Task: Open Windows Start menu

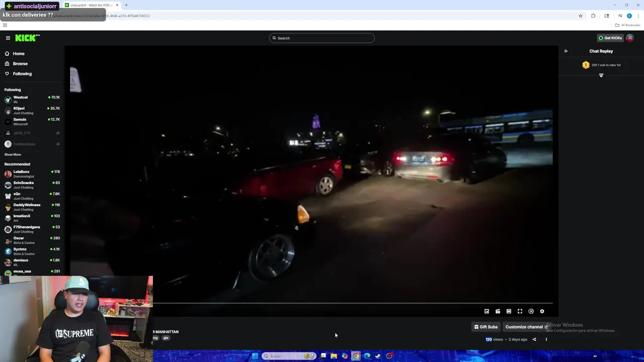Action: coord(255,356)
